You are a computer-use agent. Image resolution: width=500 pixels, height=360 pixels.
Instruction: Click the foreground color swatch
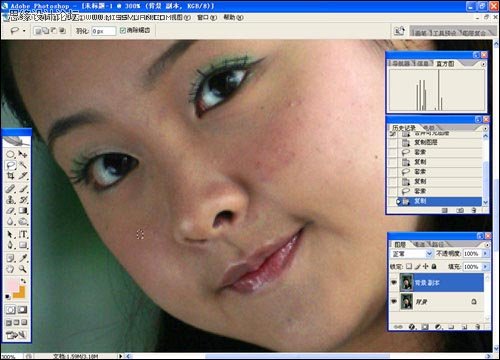click(11, 287)
